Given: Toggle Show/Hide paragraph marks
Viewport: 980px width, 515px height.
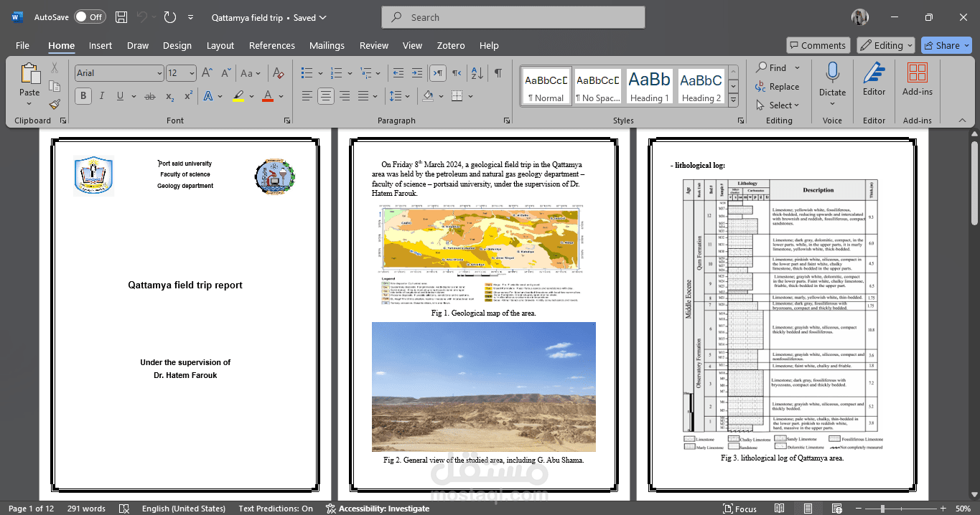Looking at the screenshot, I should 498,73.
